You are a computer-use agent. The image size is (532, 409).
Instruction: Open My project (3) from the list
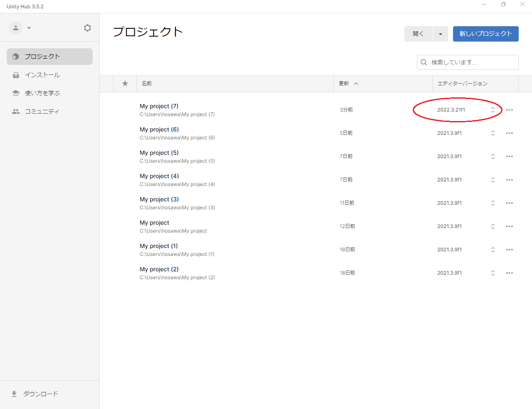(x=159, y=200)
